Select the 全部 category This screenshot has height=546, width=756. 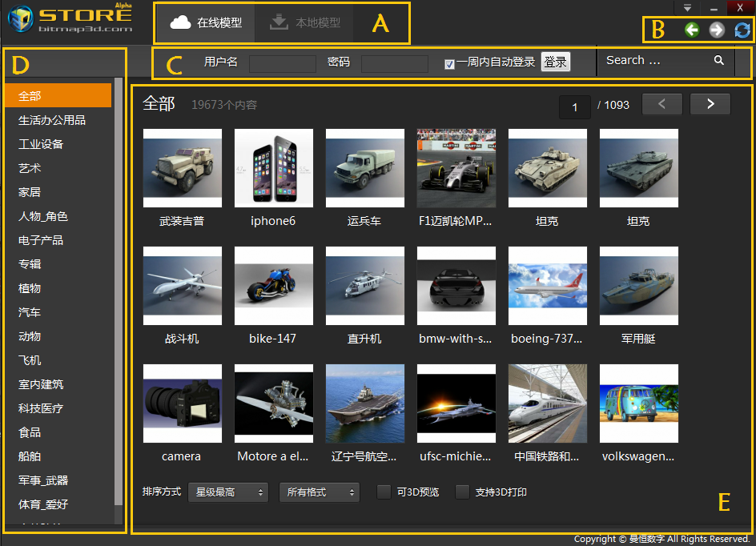(x=58, y=95)
